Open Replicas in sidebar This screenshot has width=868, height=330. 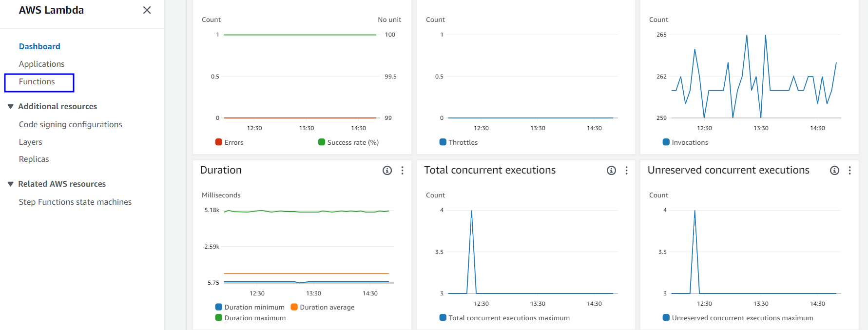pyautogui.click(x=34, y=159)
